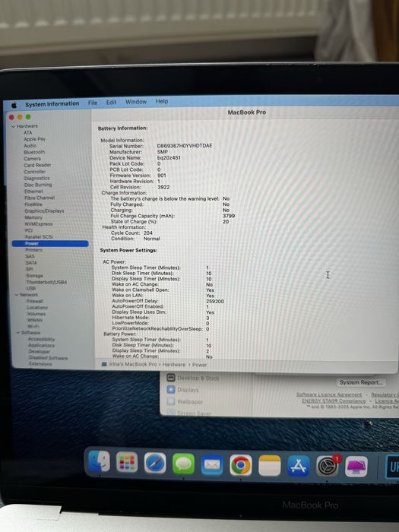Select SPI in the sidebar
The width and height of the screenshot is (399, 532).
click(29, 269)
